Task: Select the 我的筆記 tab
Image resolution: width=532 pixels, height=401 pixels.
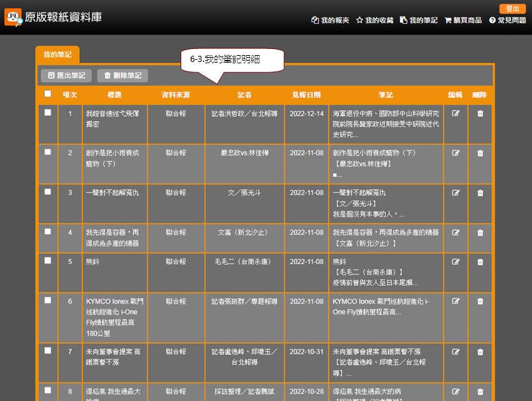Action: (x=57, y=54)
